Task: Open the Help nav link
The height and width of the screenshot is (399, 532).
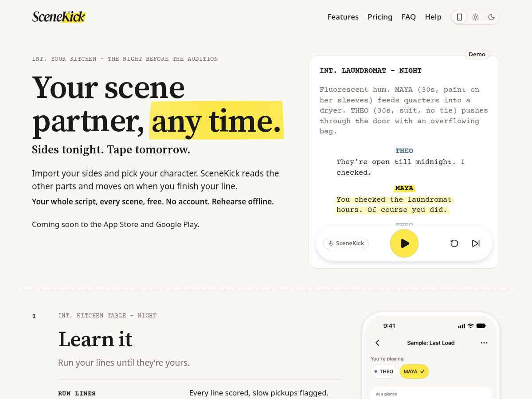Action: click(433, 17)
